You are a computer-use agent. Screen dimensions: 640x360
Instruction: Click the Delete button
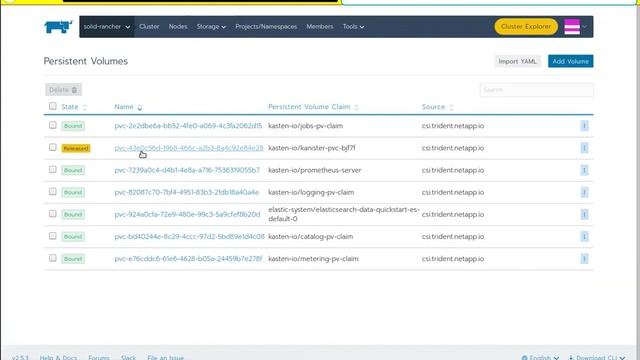point(63,90)
